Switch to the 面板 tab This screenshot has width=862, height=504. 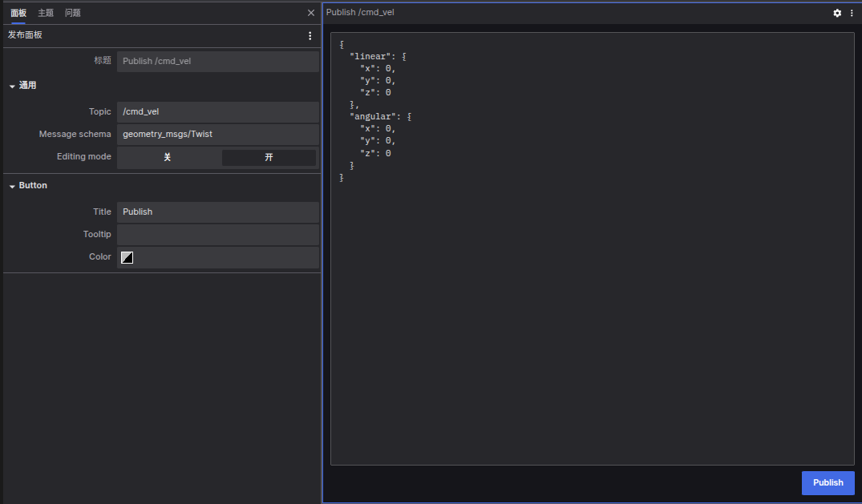pyautogui.click(x=18, y=13)
